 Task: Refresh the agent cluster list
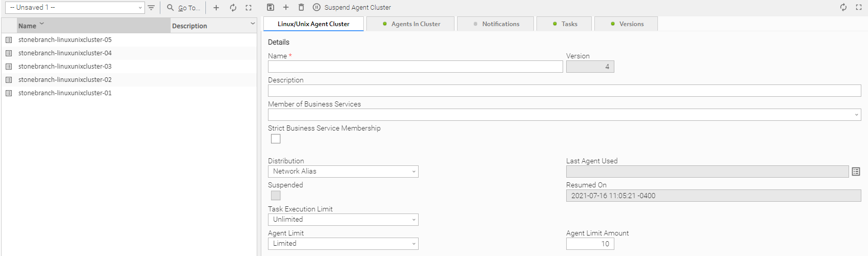tap(233, 8)
